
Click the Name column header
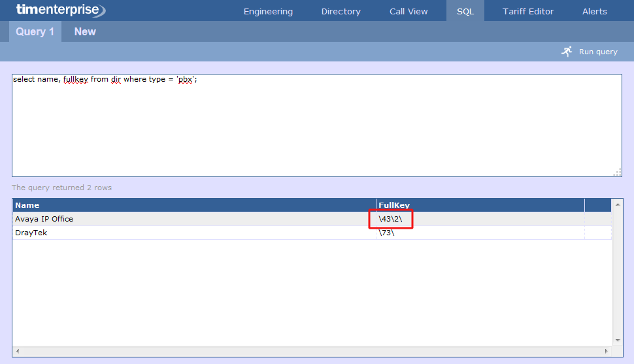[x=193, y=205]
